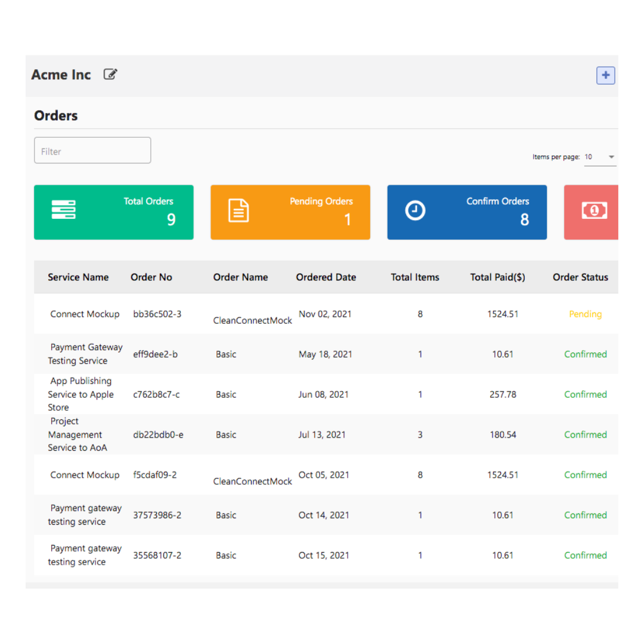The width and height of the screenshot is (644, 644).
Task: Select the Confirm Orders blue card
Action: pos(467,212)
